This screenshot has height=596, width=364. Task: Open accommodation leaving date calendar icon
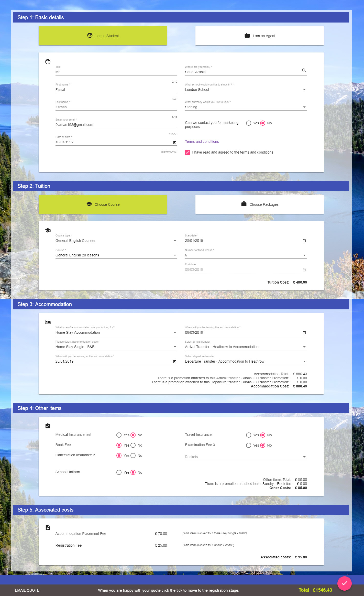(304, 333)
